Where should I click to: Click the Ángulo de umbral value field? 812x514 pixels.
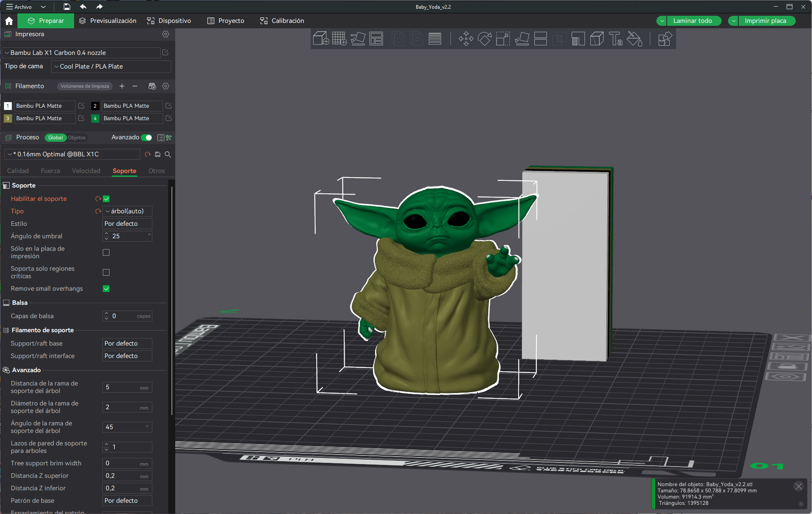pos(127,236)
